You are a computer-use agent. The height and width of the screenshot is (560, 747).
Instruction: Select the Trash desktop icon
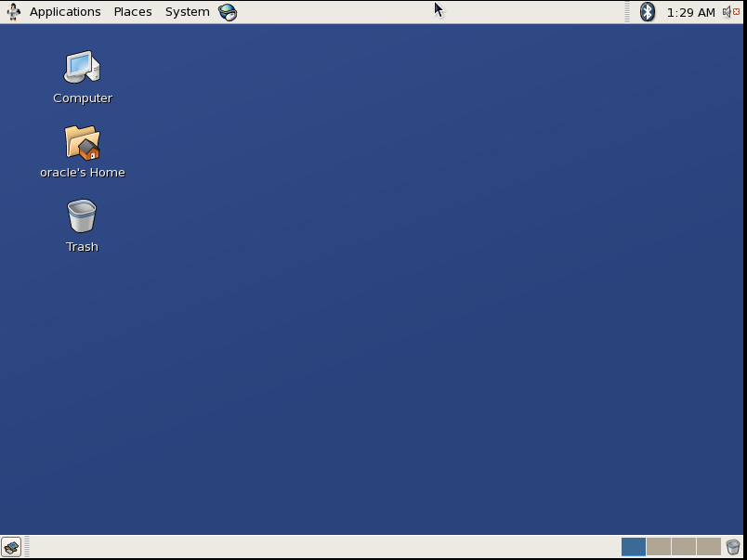click(82, 215)
